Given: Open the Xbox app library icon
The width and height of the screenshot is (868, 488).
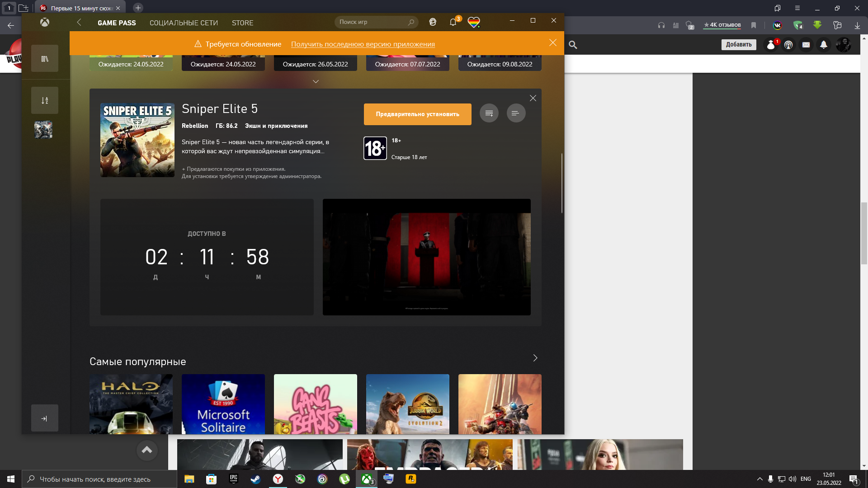Looking at the screenshot, I should [x=44, y=59].
